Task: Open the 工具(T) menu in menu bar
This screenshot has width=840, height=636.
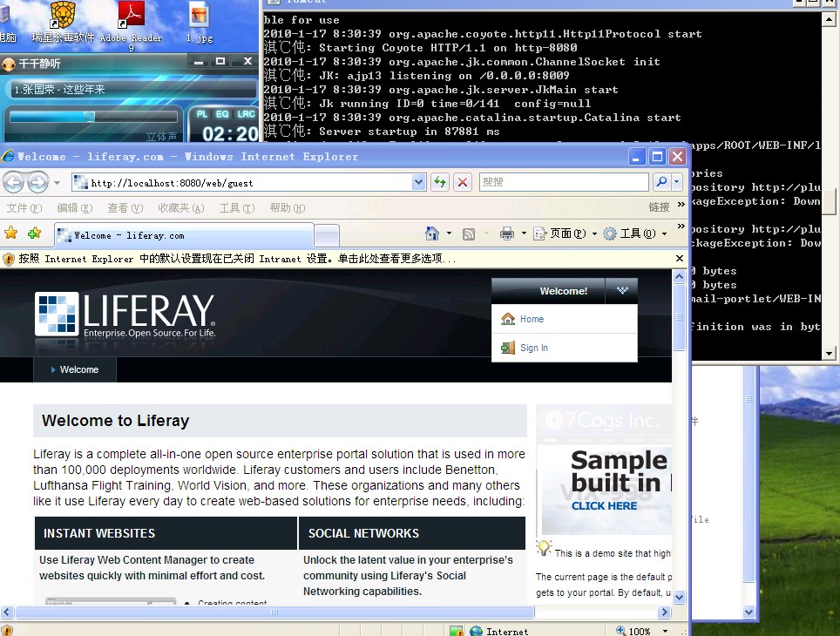Action: click(237, 208)
